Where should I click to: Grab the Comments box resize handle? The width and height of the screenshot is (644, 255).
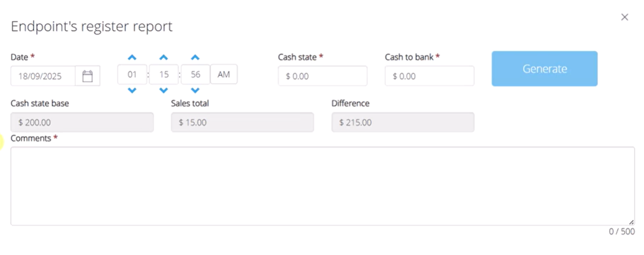click(632, 223)
